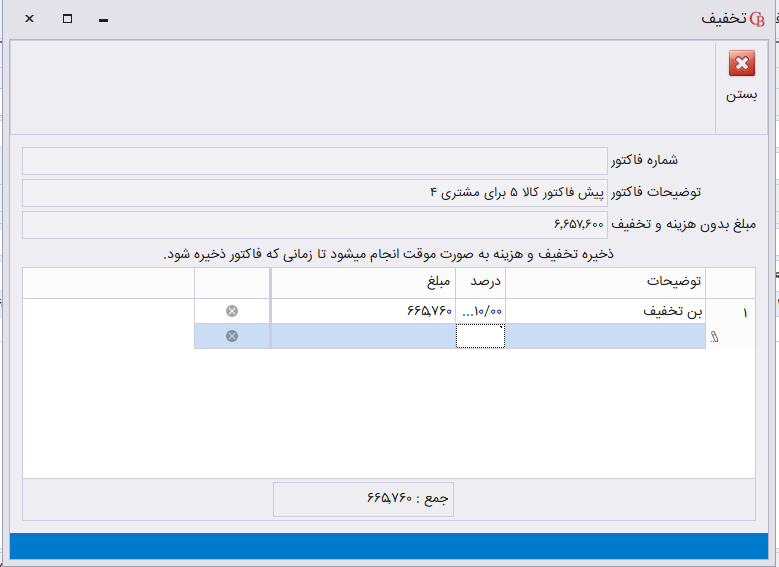
Task: Select the percent cell in row 1
Action: click(x=481, y=311)
